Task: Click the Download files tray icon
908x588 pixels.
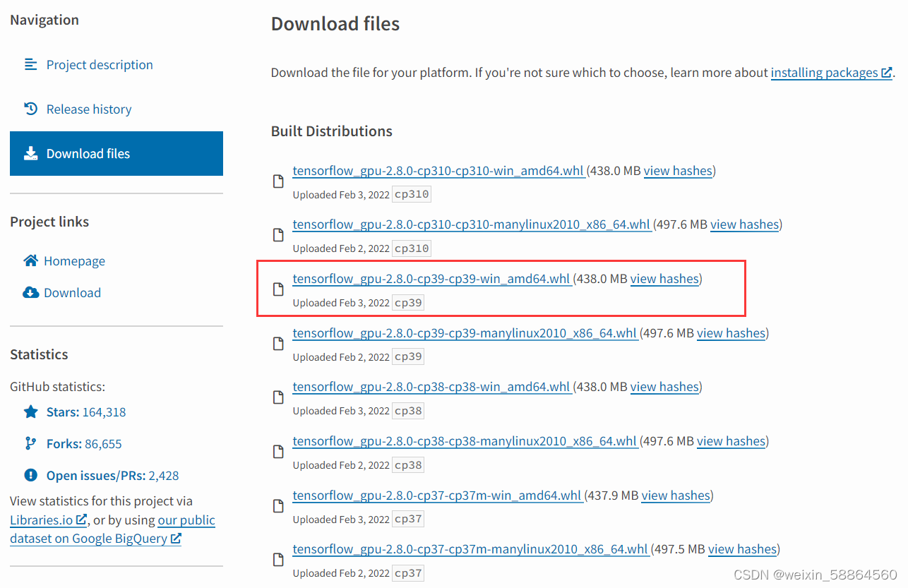Action: point(30,153)
